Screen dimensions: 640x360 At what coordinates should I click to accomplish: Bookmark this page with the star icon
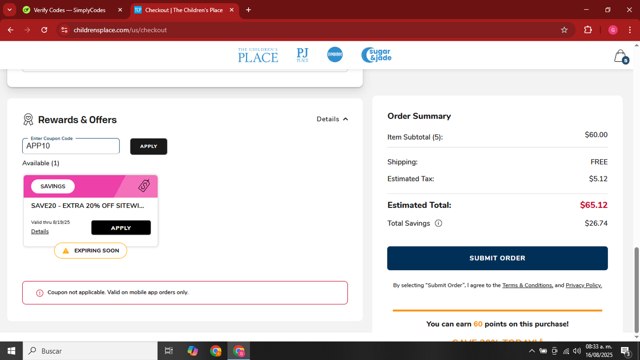tap(564, 30)
